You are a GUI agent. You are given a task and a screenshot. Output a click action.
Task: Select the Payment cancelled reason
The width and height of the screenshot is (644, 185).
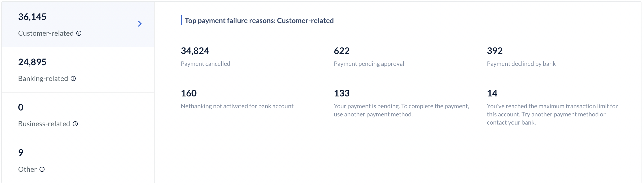(x=205, y=64)
